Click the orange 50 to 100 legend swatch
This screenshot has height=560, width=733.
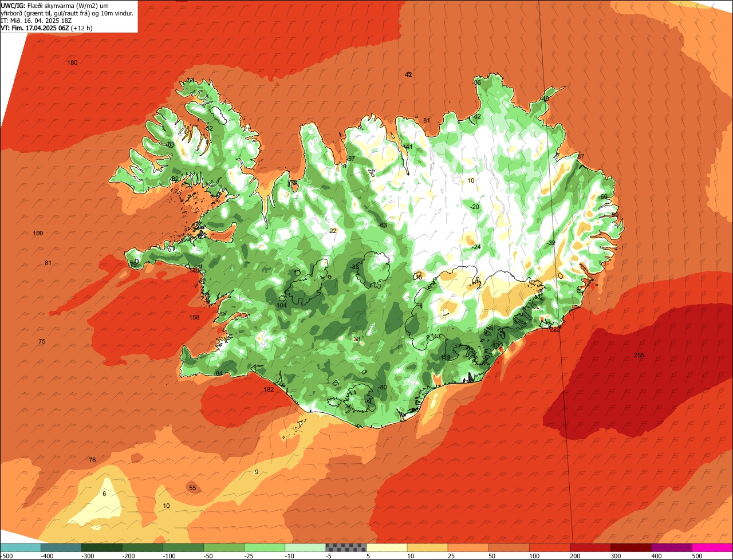(x=509, y=547)
